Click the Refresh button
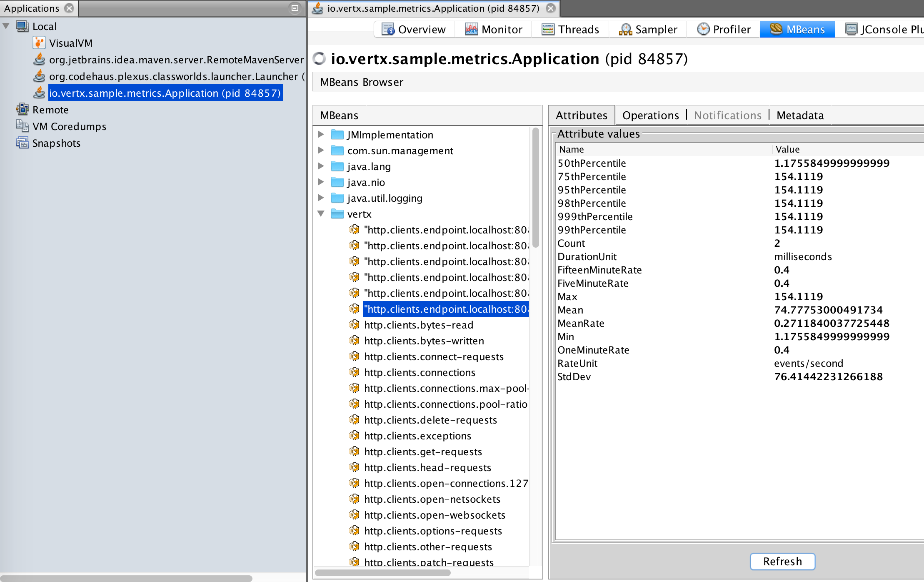This screenshot has width=924, height=582. [782, 562]
